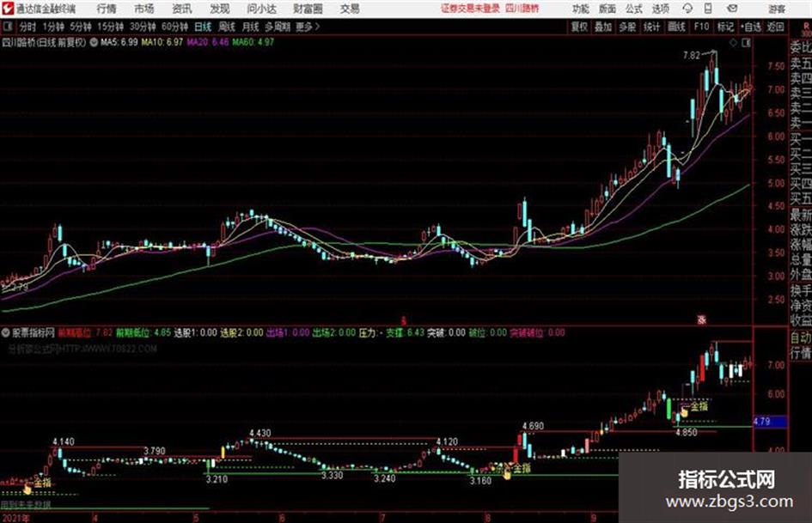Viewport: 812px width, 523px height.
Task: Open the 自动 side tab
Action: 801,338
